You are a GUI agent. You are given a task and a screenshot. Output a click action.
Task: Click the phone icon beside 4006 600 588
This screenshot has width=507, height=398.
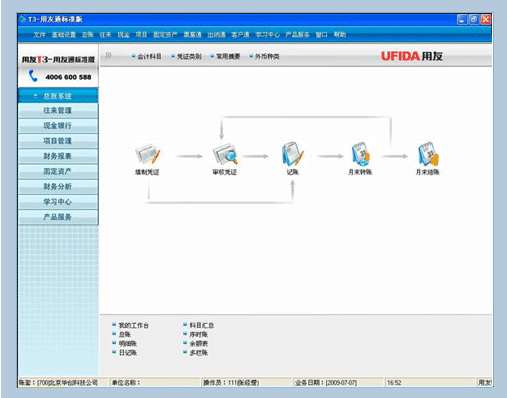[33, 76]
